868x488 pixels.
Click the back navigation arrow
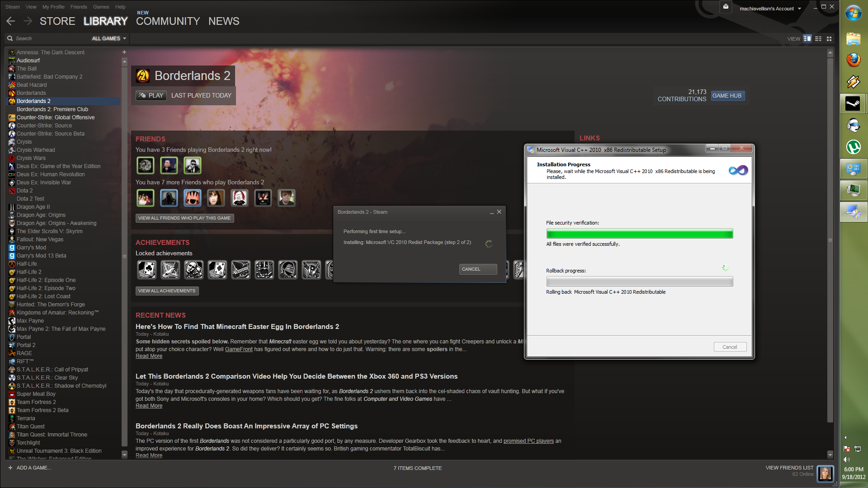click(x=10, y=21)
